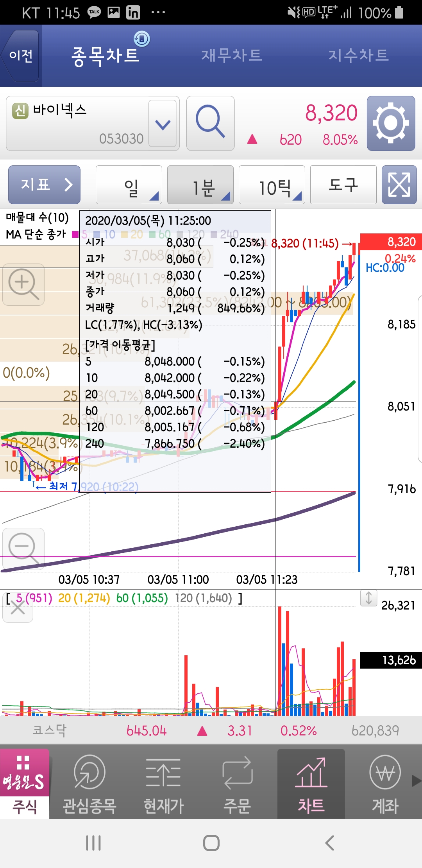Tap the 5 moving average color swatch
The width and height of the screenshot is (422, 868).
click(75, 235)
